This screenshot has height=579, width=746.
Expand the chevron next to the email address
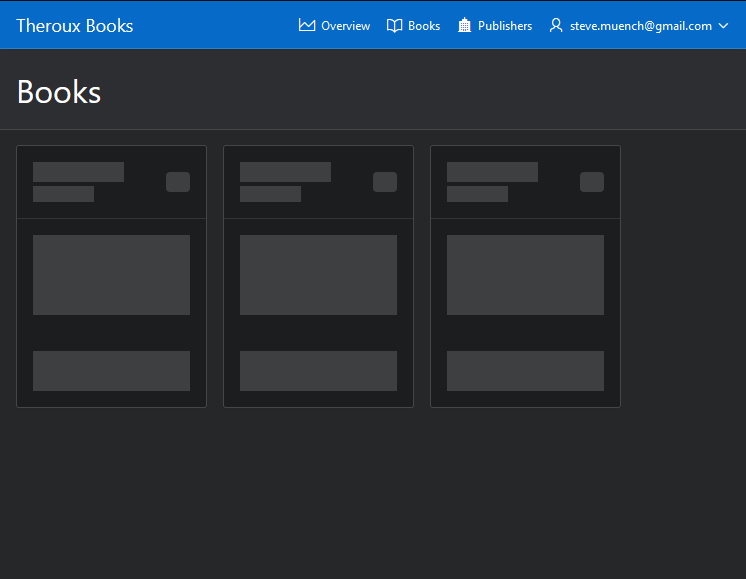723,26
